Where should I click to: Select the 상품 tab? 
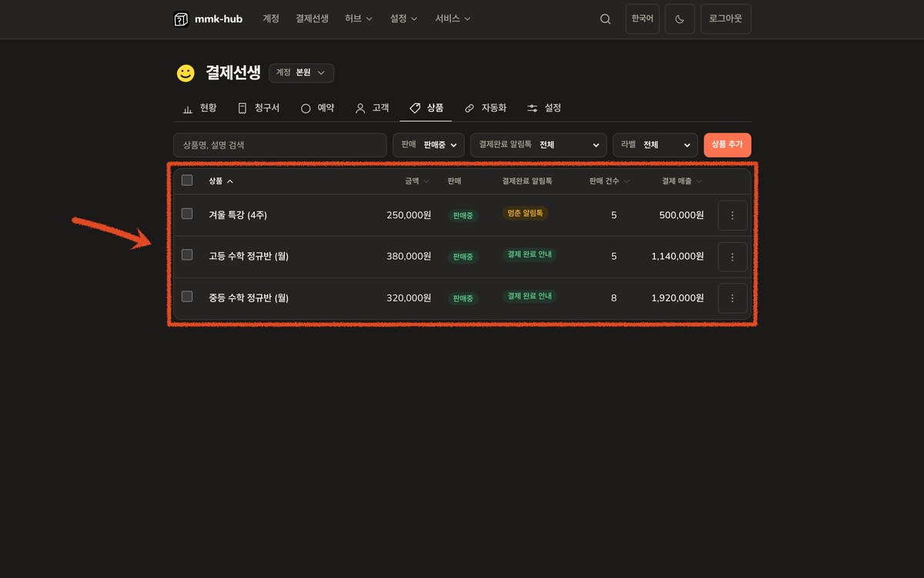[x=427, y=108]
